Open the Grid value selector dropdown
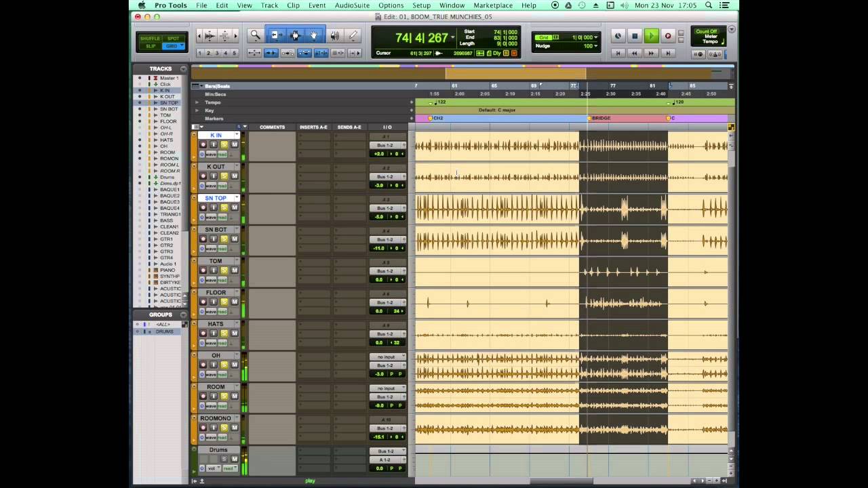 click(597, 37)
